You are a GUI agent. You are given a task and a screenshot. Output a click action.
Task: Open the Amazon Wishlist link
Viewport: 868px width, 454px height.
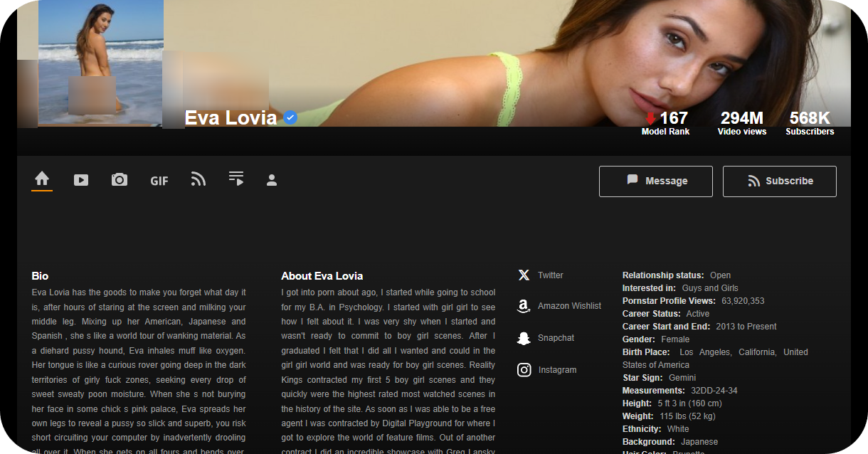click(569, 306)
